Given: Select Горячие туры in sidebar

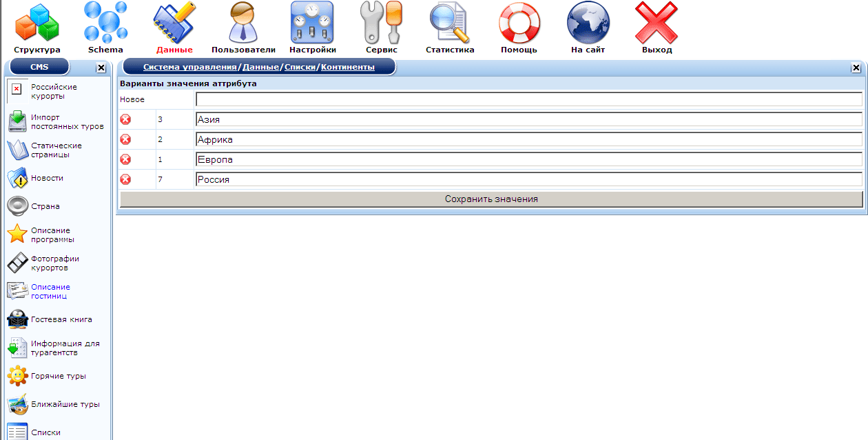Looking at the screenshot, I should (58, 377).
